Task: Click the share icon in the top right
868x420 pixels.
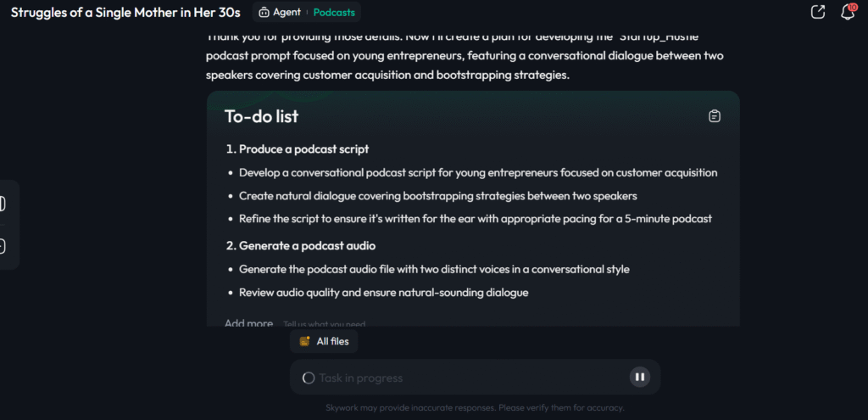Action: 818,12
